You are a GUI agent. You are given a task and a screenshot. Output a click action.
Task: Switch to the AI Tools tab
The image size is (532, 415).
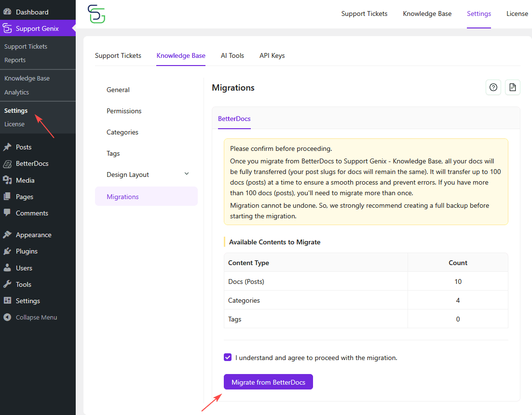[x=232, y=55]
